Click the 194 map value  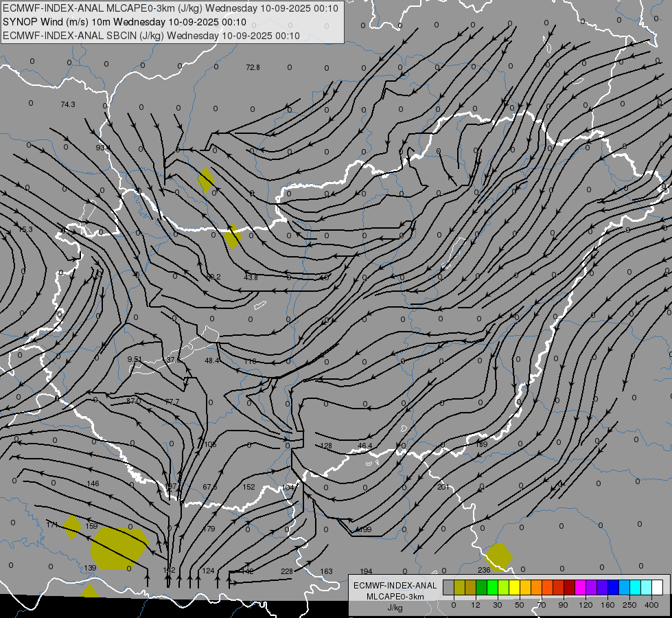[366, 571]
